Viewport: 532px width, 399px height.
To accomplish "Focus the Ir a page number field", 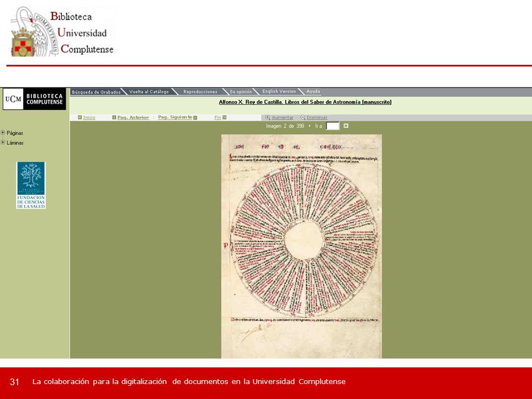I will click(x=332, y=126).
